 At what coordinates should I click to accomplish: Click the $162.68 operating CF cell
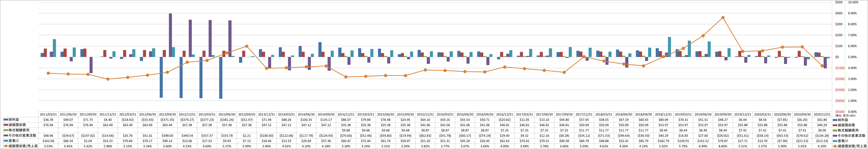coord(48,141)
